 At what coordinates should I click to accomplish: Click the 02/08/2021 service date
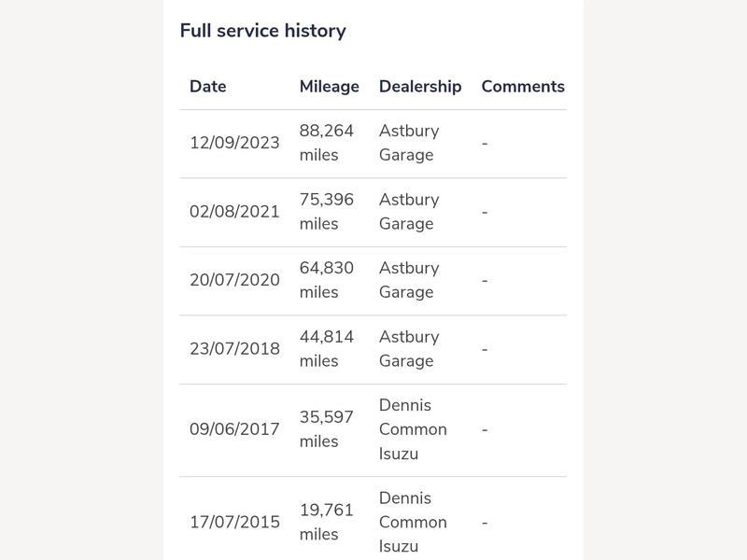pyautogui.click(x=234, y=212)
